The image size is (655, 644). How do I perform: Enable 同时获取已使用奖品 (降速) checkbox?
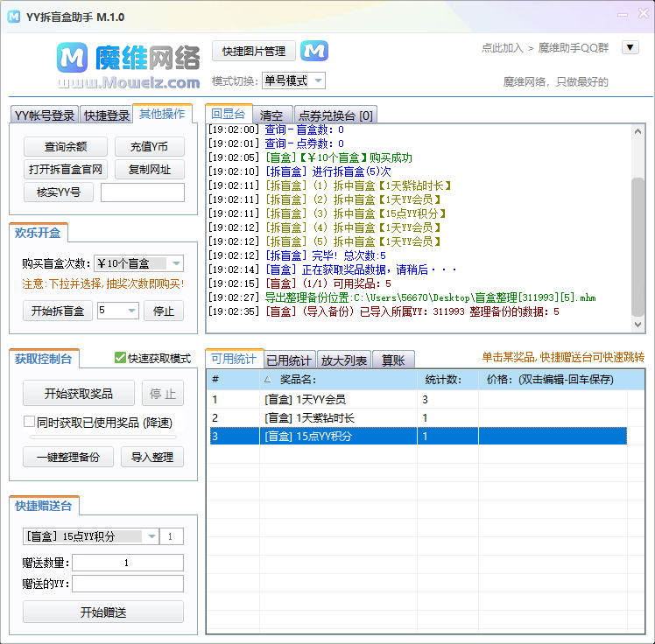tap(29, 422)
